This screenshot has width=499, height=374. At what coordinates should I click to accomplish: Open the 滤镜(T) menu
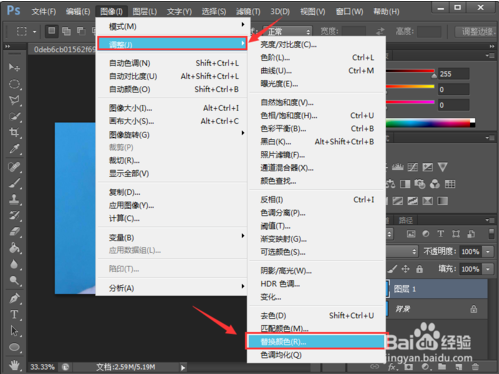248,12
